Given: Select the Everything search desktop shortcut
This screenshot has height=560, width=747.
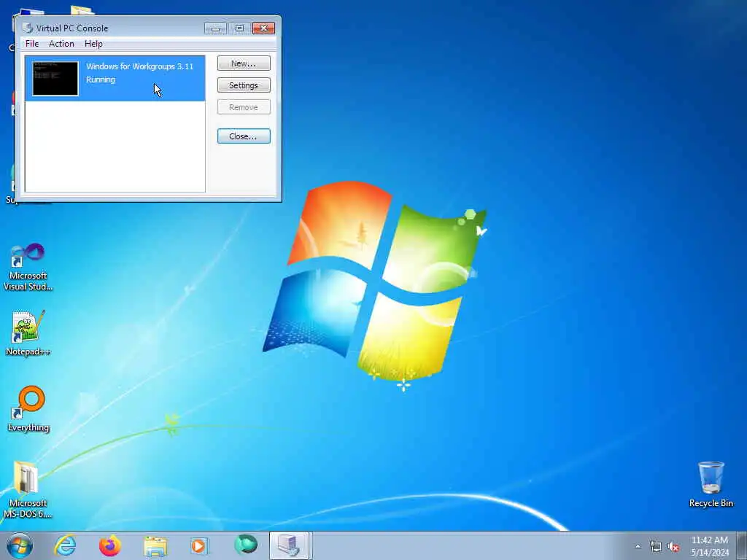Looking at the screenshot, I should 28,408.
